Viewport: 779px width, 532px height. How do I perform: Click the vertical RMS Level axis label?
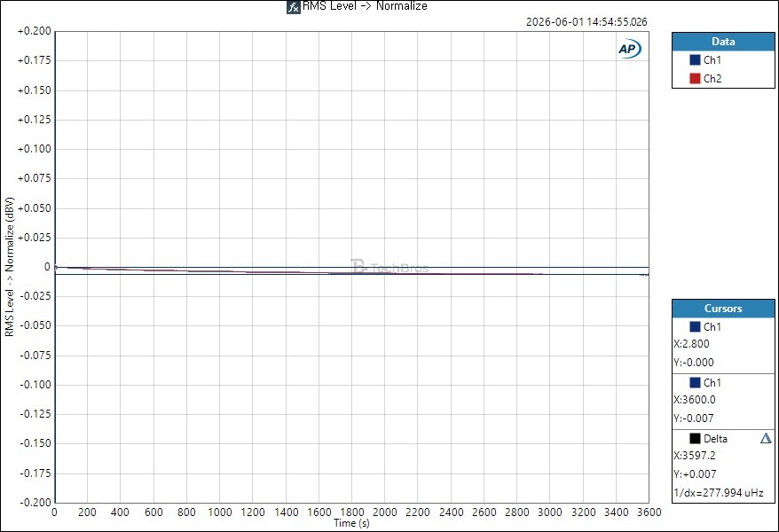pos(10,267)
